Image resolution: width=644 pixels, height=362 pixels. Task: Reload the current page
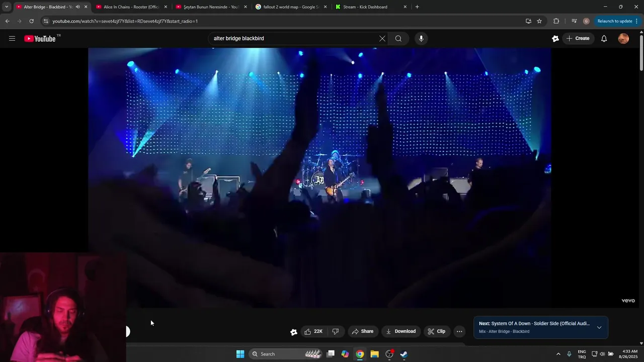tap(32, 21)
